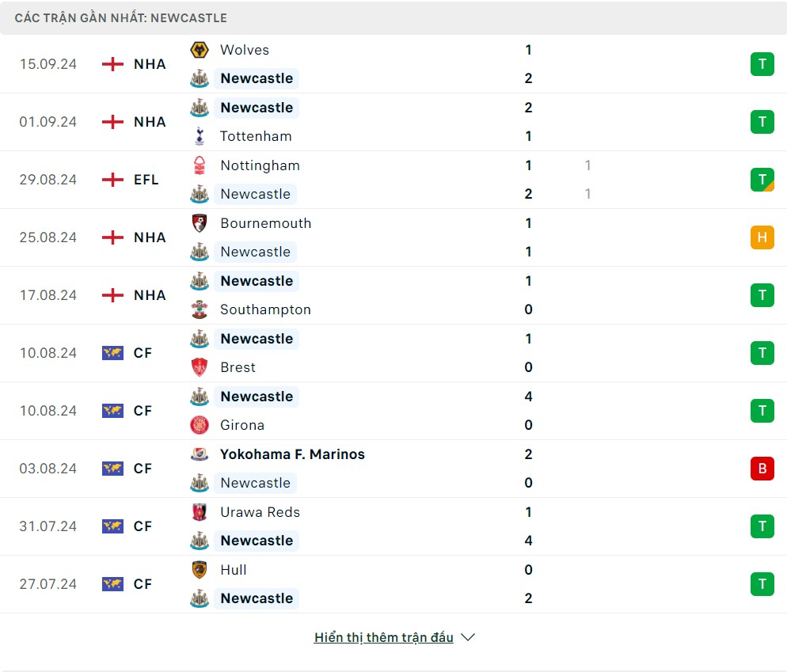Click the Brest club crest icon
Screen dimensions: 787x672
pyautogui.click(x=200, y=367)
